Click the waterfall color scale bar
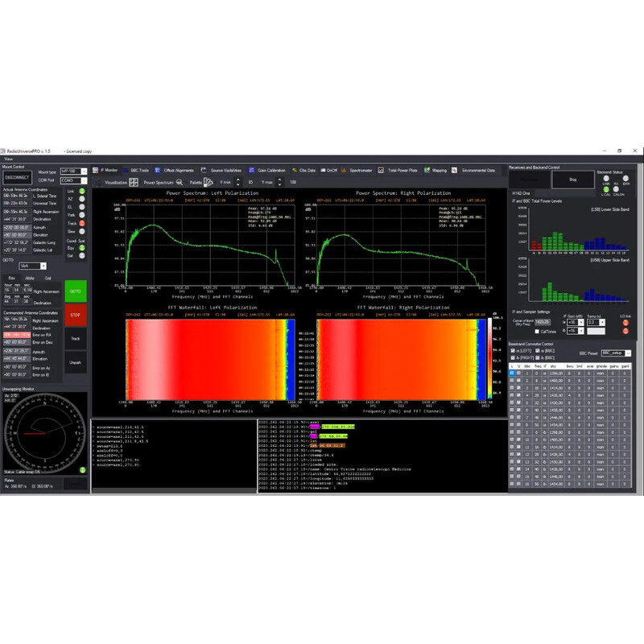Image resolution: width=644 pixels, height=644 pixels. tap(489, 357)
